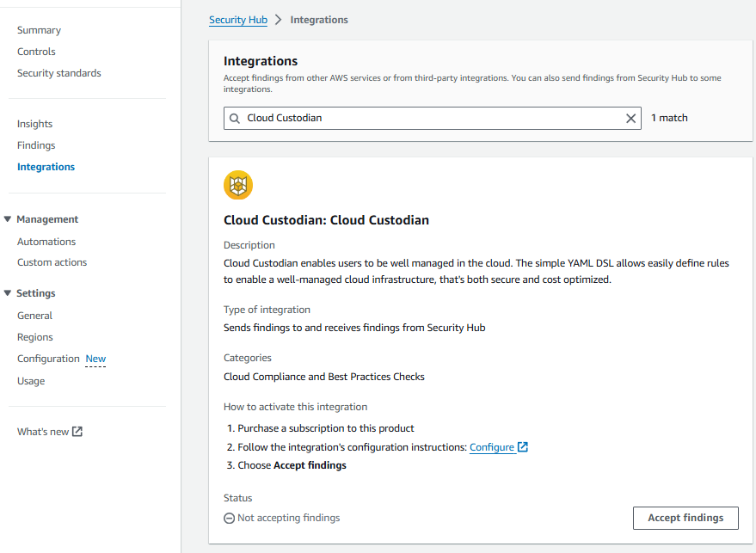Open Findings in the sidebar
Image resolution: width=756 pixels, height=553 pixels.
coord(36,145)
